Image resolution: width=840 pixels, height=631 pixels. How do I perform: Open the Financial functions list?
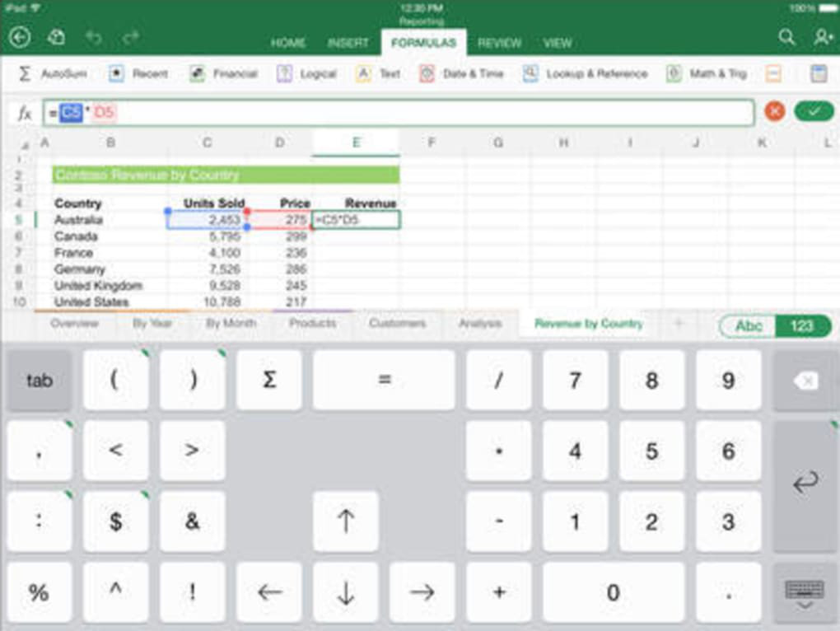223,74
